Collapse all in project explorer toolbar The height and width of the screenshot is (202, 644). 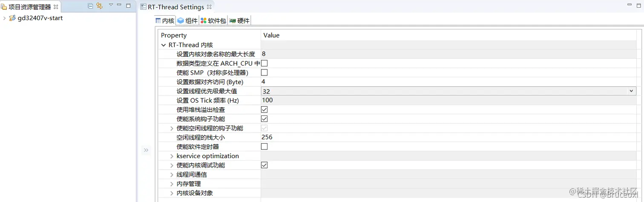click(90, 6)
